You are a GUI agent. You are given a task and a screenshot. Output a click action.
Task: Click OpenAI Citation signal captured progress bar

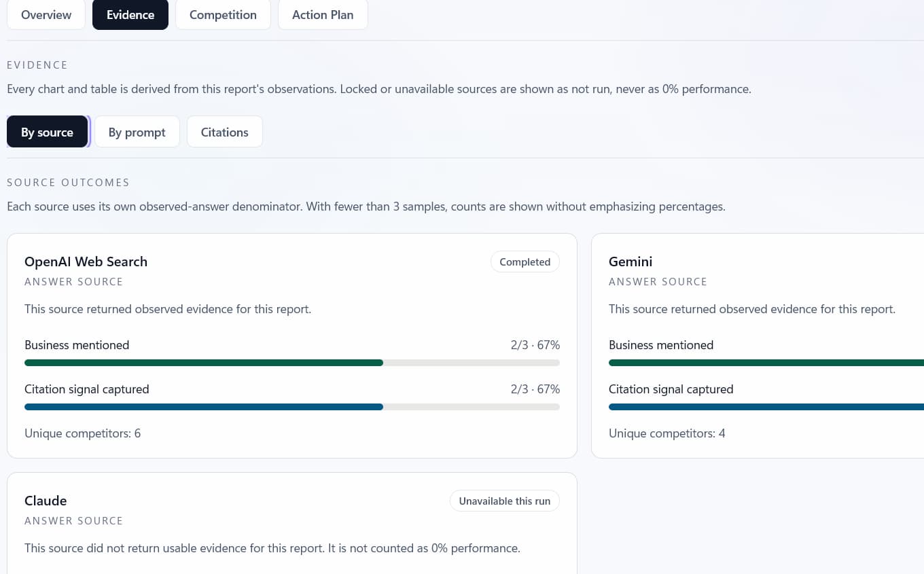click(292, 407)
